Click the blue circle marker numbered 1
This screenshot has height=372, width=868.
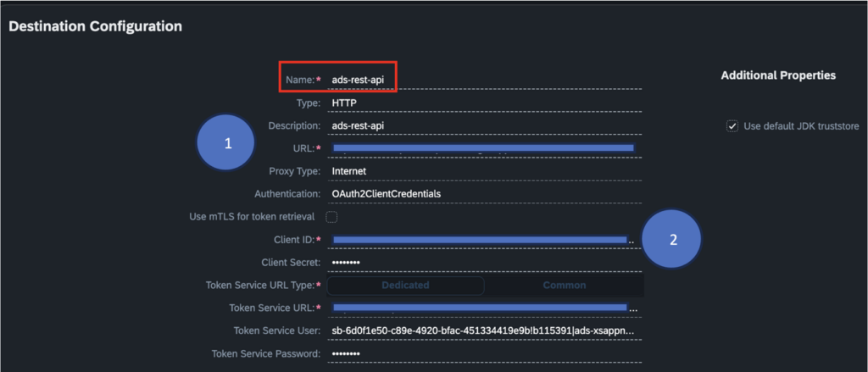227,144
